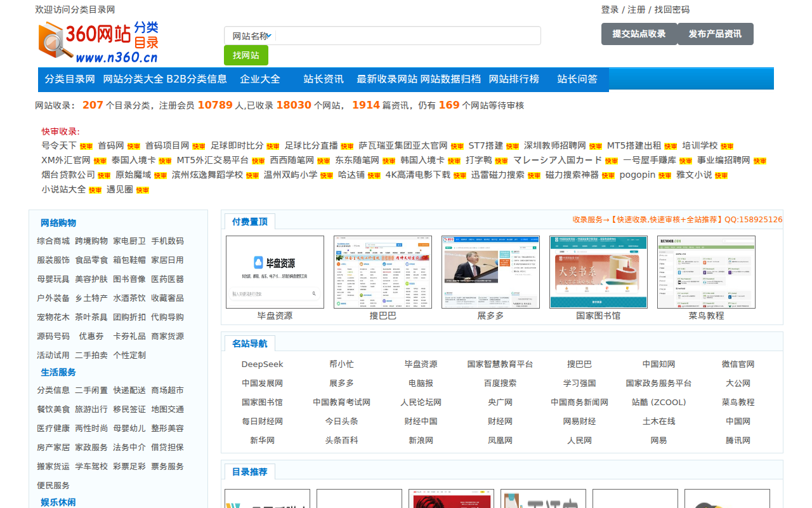This screenshot has height=508, width=812.
Task: Select the 名站导航 tab heading
Action: coord(250,344)
